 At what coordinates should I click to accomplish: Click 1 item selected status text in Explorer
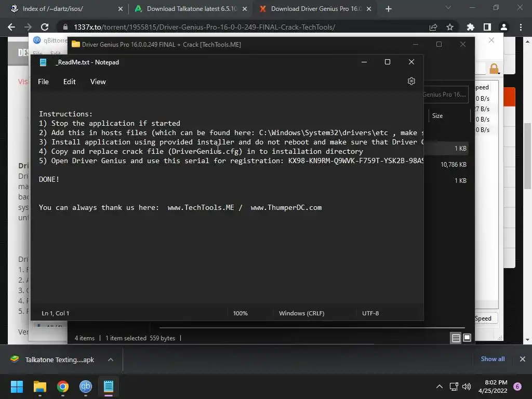140,338
